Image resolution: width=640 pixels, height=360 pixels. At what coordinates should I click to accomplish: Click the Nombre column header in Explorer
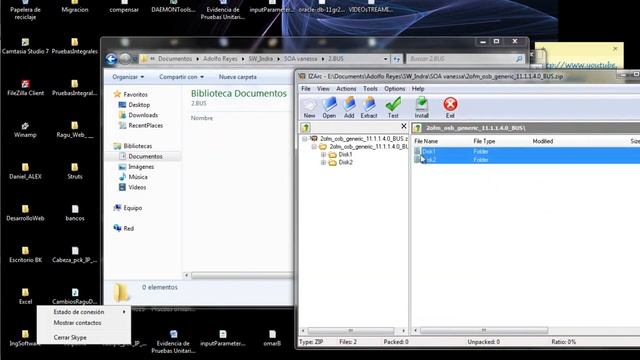(202, 118)
